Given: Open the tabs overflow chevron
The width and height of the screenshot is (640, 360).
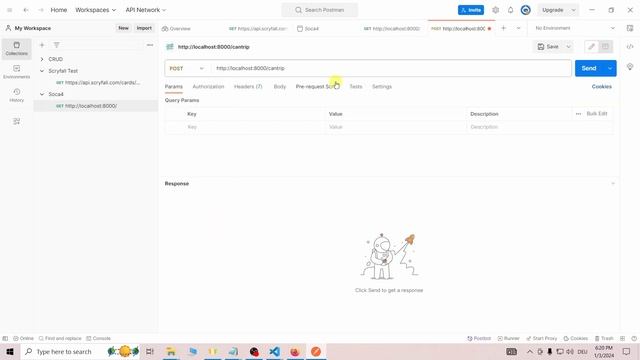Looking at the screenshot, I should click(x=518, y=28).
